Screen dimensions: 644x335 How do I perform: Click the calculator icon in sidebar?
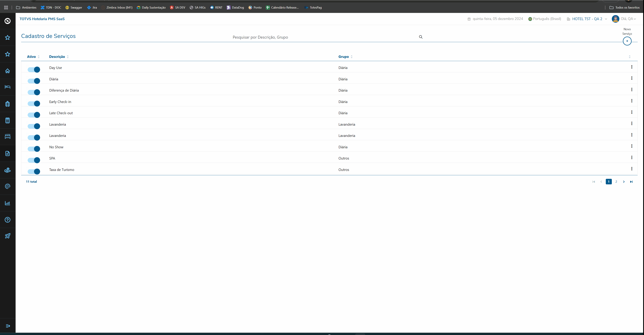coord(8,120)
